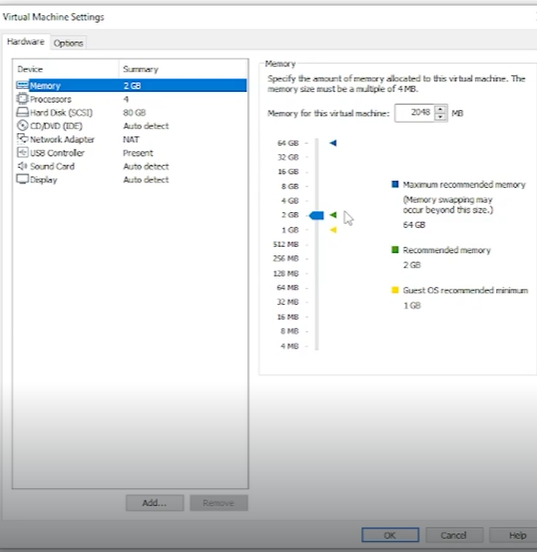Click the Auto detect summary for Sound Card
Image resolution: width=537 pixels, height=552 pixels.
coord(146,166)
